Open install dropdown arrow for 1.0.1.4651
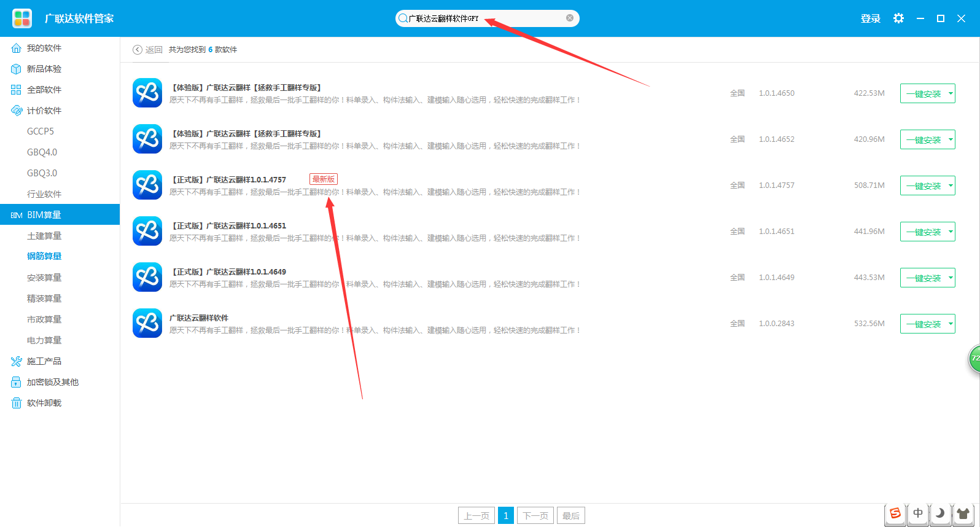Screen dimensions: 980x527 (x=951, y=232)
